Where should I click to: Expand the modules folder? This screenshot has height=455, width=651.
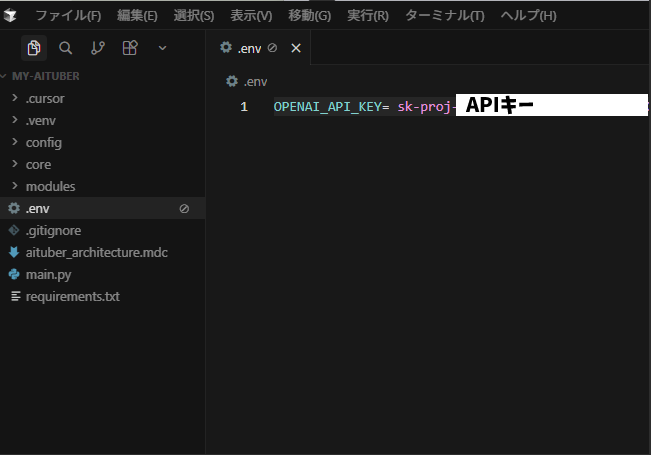(50, 186)
